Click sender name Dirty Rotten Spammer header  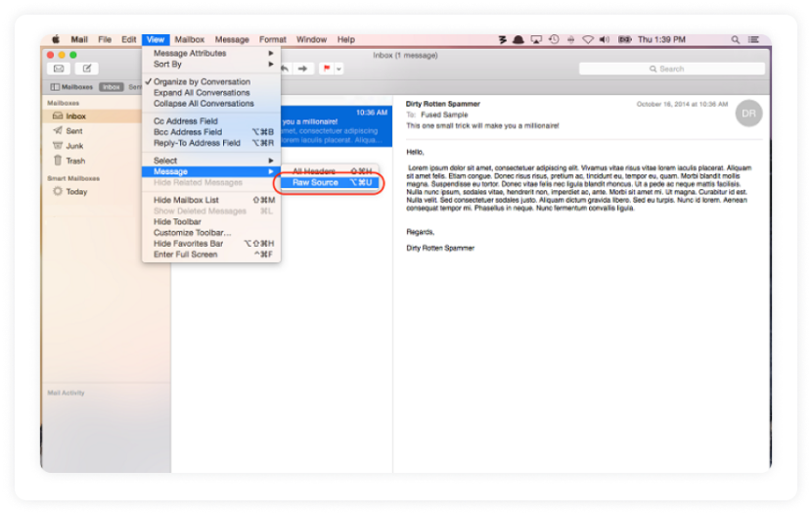443,104
